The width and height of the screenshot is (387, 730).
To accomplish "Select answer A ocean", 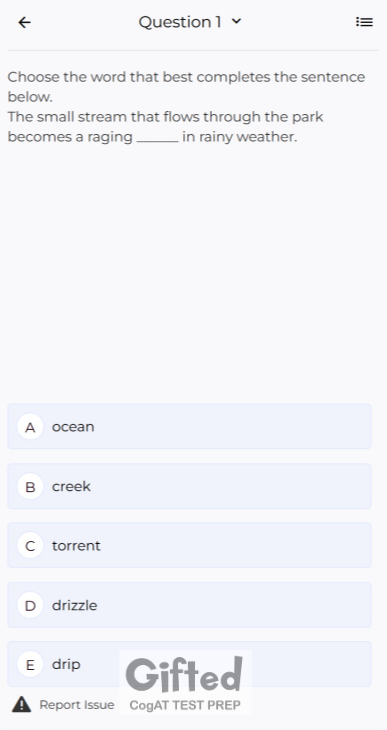I will (x=190, y=426).
